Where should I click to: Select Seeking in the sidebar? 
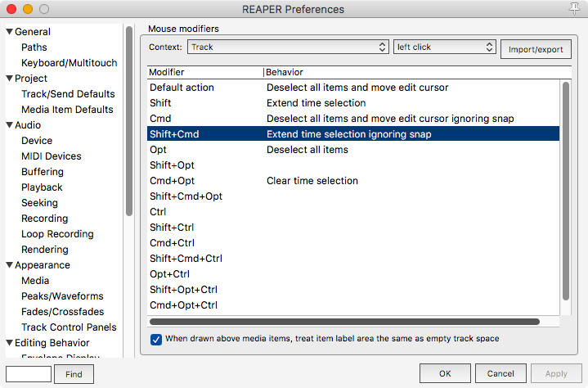click(x=39, y=203)
